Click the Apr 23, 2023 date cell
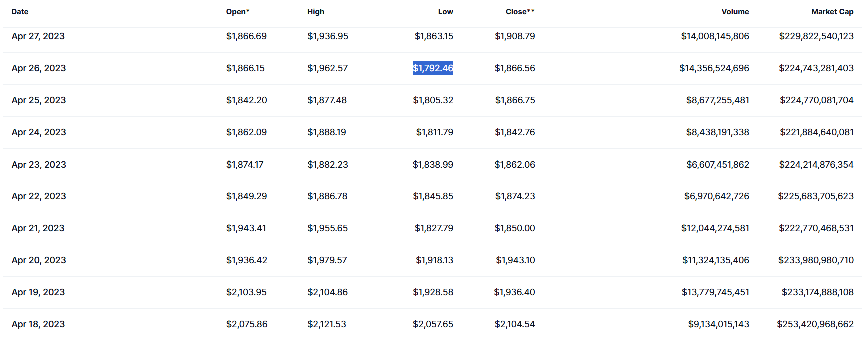 pyautogui.click(x=39, y=165)
